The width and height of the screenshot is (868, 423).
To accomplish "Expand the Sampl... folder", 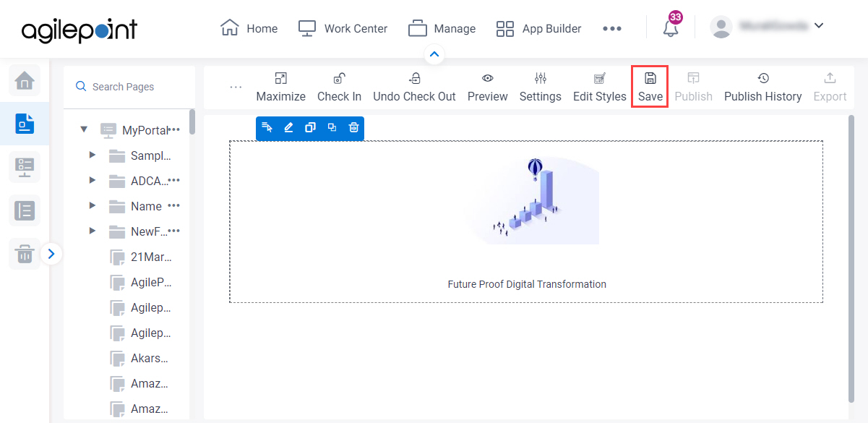I will point(92,155).
